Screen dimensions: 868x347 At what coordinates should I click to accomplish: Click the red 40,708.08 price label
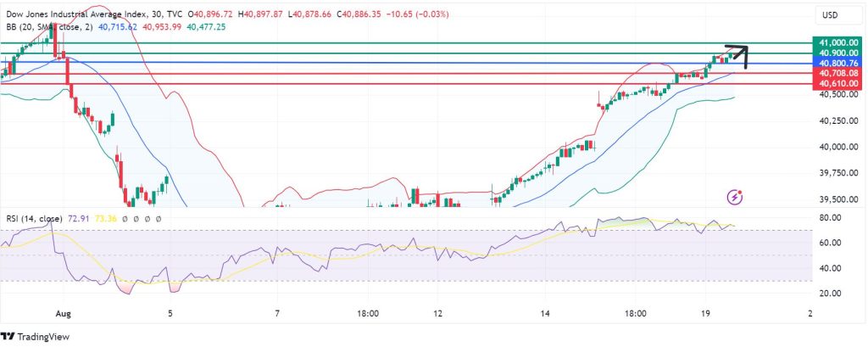click(838, 73)
